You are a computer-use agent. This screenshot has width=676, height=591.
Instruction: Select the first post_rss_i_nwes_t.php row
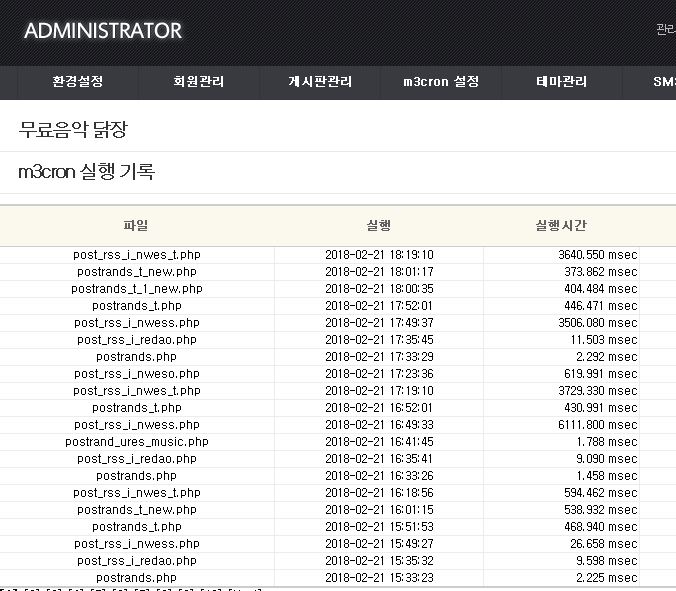pyautogui.click(x=136, y=255)
